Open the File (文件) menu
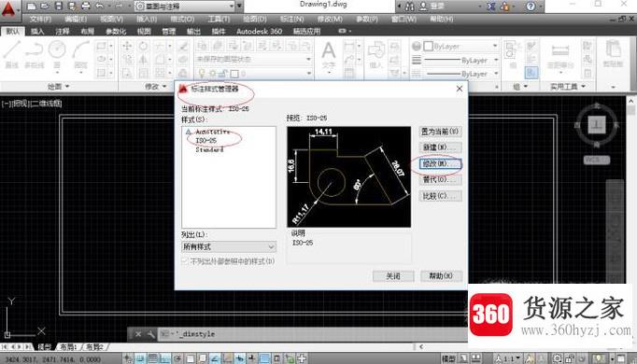The image size is (637, 364). (x=40, y=19)
